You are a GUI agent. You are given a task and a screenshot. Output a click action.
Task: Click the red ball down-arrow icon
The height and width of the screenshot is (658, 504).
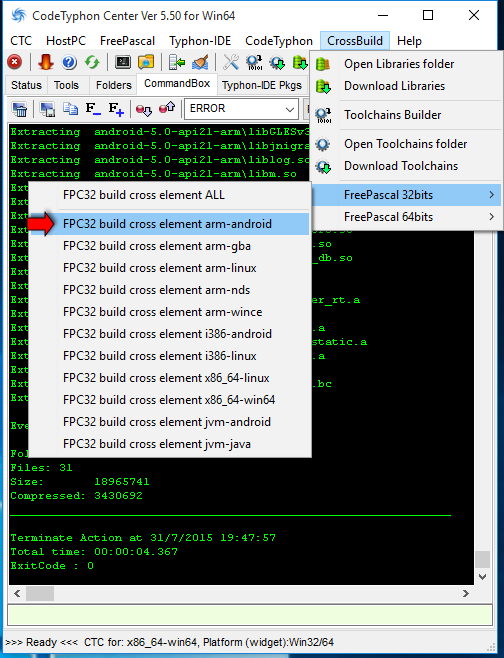pos(144,109)
